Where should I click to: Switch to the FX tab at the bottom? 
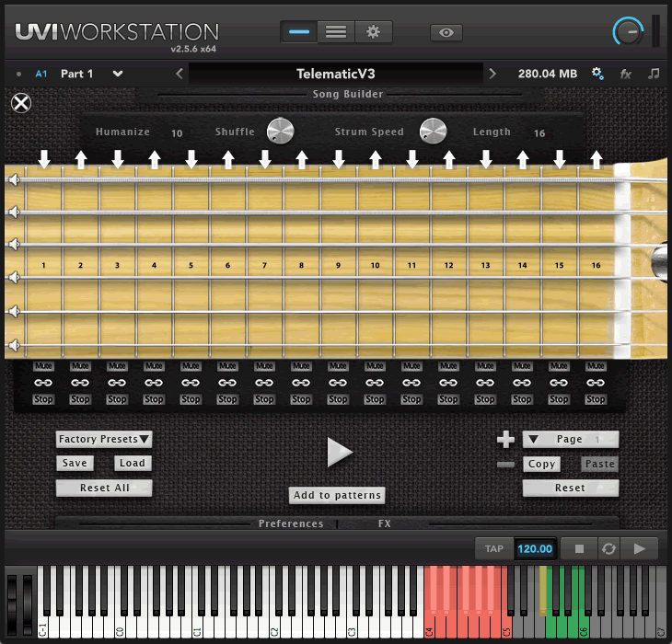[x=385, y=523]
